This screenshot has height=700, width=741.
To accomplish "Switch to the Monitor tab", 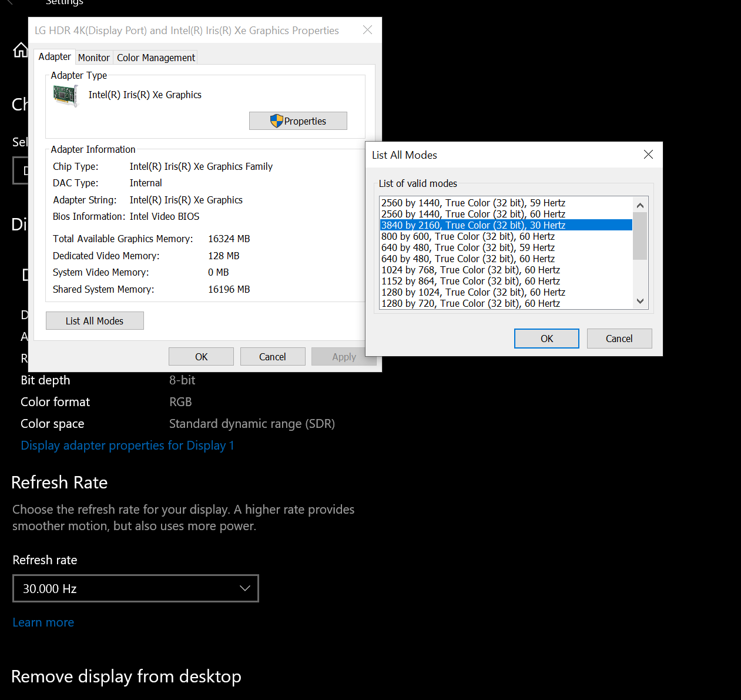I will 93,58.
